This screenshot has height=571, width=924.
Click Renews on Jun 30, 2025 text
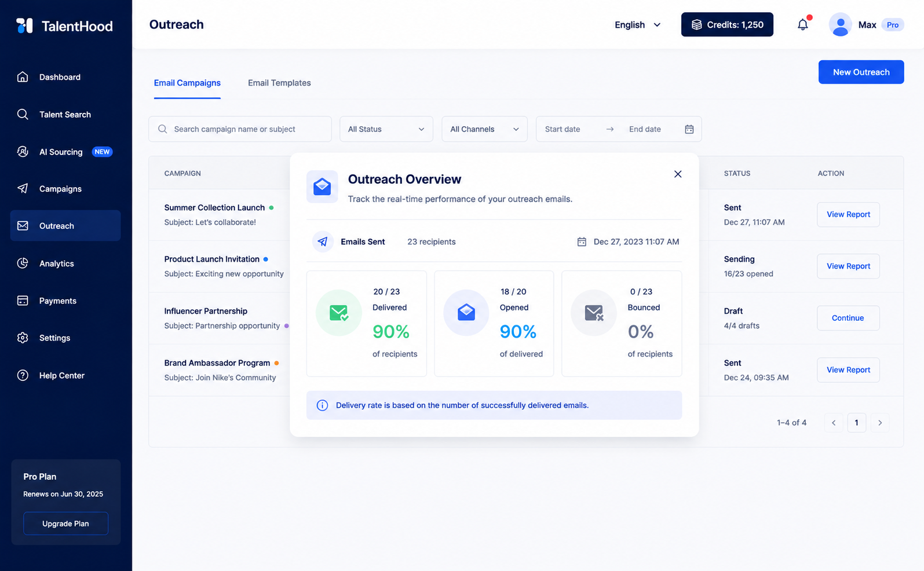click(x=63, y=494)
